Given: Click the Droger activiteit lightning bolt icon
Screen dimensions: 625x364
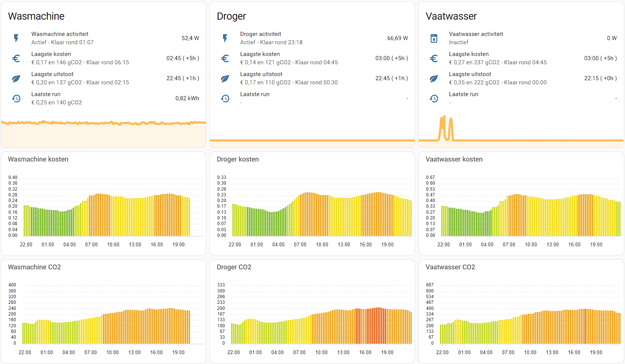Looking at the screenshot, I should click(225, 38).
